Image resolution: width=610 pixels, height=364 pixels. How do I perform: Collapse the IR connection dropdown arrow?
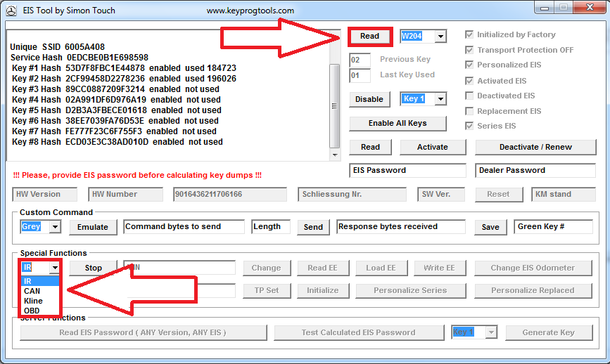[x=55, y=268]
